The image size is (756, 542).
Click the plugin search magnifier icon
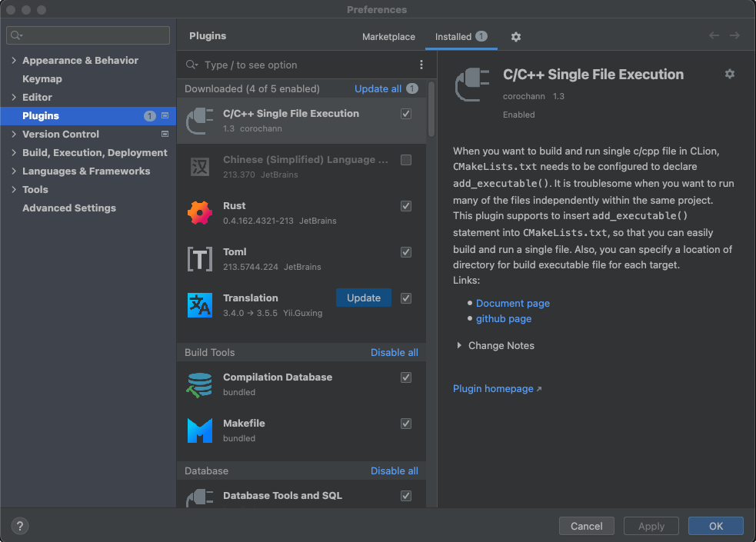(x=192, y=65)
